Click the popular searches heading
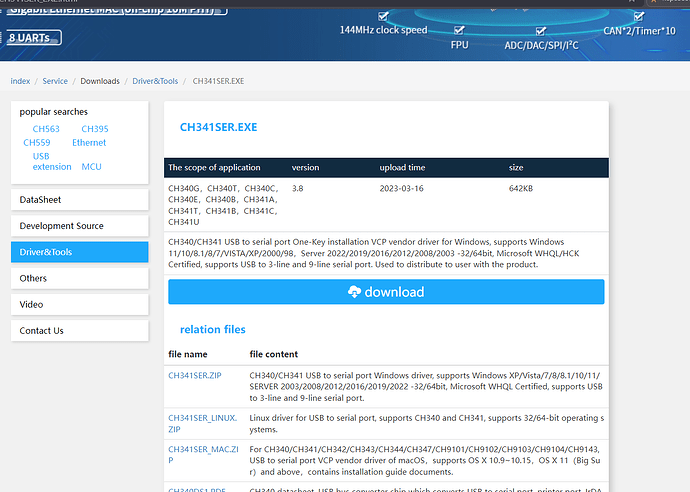690x492 pixels. 54,112
